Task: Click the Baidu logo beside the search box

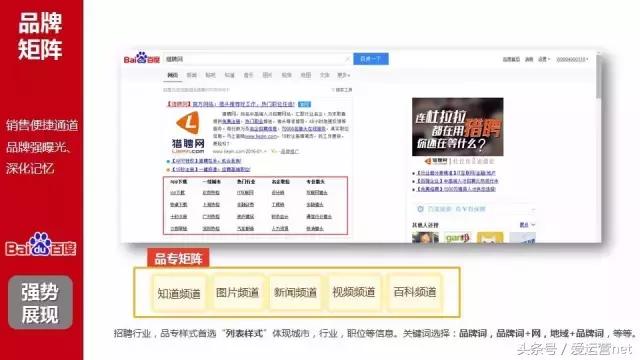Action: [x=142, y=59]
